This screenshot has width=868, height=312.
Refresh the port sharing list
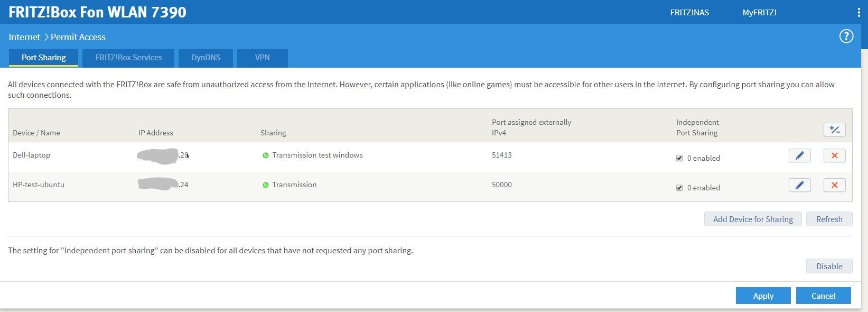[829, 219]
